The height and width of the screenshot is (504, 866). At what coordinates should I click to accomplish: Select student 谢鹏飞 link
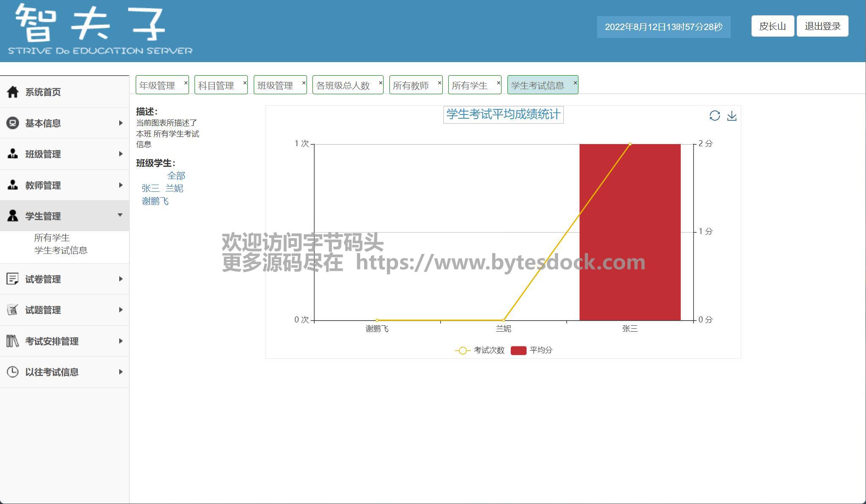click(155, 201)
